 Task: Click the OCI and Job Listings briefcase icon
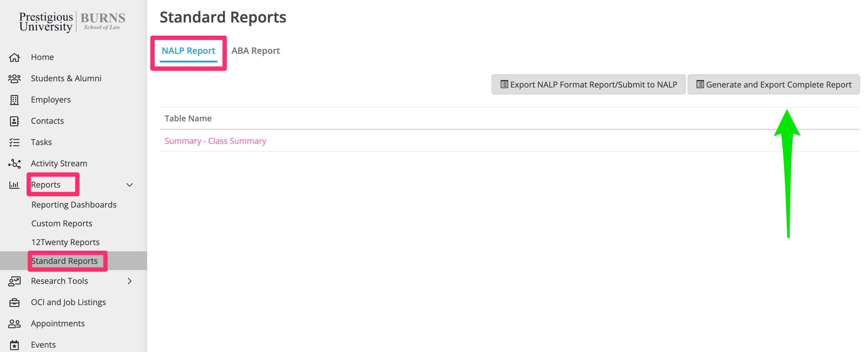[x=14, y=303]
